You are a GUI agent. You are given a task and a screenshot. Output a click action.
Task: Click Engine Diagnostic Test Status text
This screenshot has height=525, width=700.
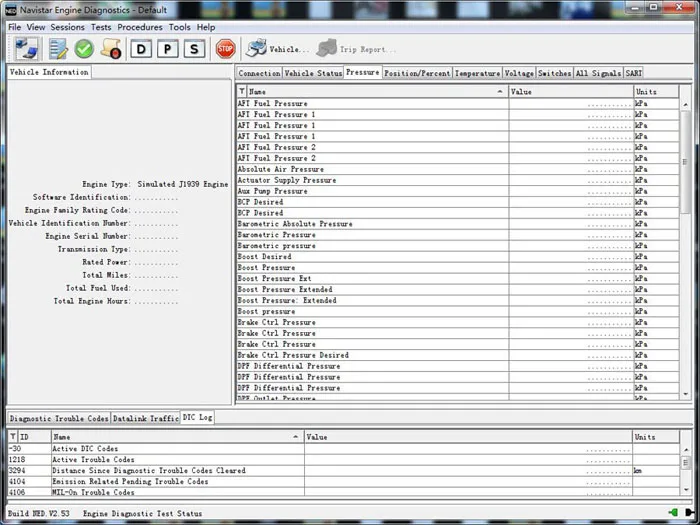pyautogui.click(x=142, y=513)
